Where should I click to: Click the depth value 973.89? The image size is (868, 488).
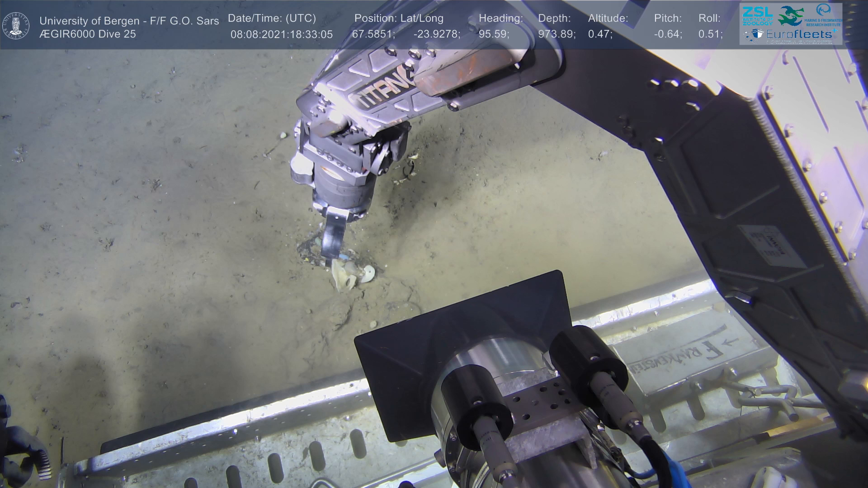pyautogui.click(x=557, y=34)
